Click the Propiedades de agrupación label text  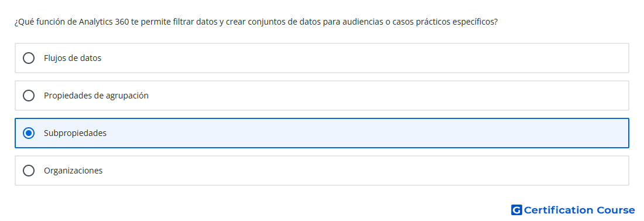click(x=96, y=96)
